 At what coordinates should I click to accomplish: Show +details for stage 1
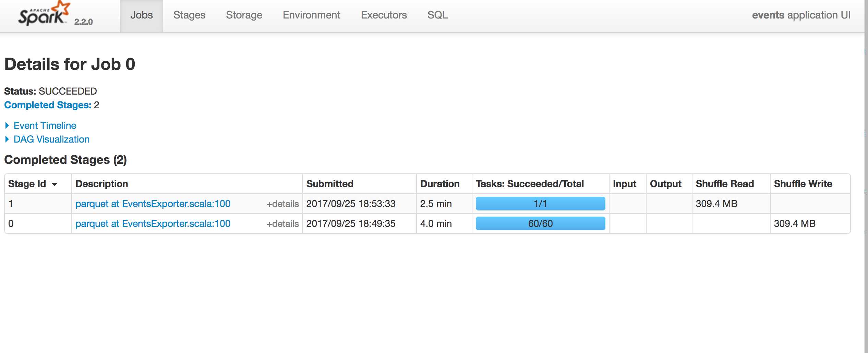click(x=283, y=204)
